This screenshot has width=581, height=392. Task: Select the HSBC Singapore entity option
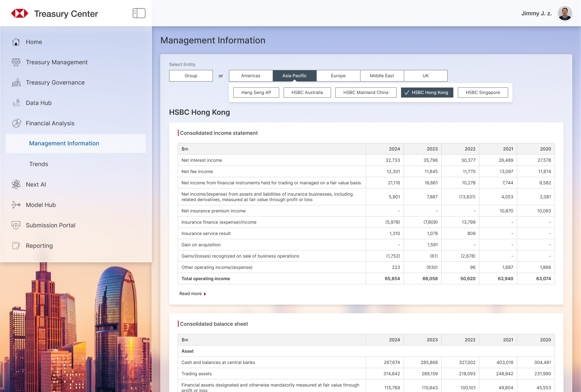click(483, 93)
